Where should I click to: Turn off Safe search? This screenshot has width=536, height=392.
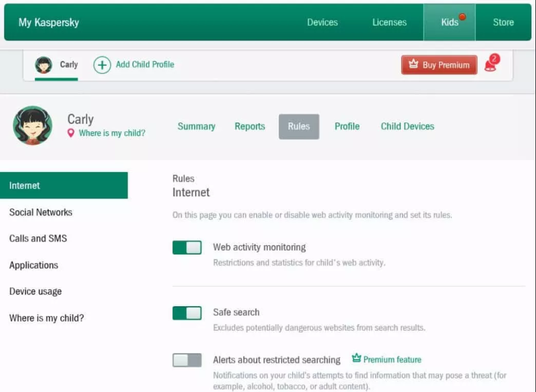tap(187, 312)
